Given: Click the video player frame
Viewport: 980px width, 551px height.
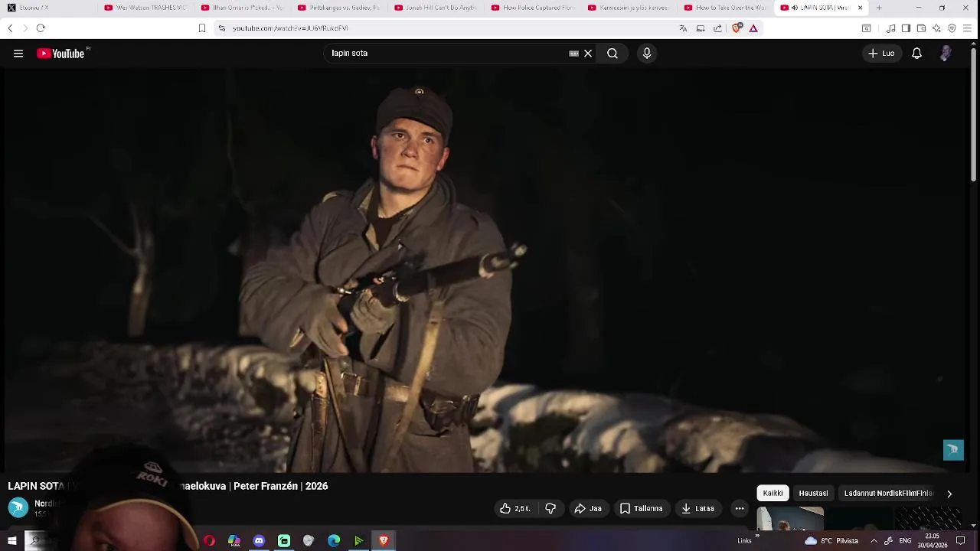Looking at the screenshot, I should 487,270.
